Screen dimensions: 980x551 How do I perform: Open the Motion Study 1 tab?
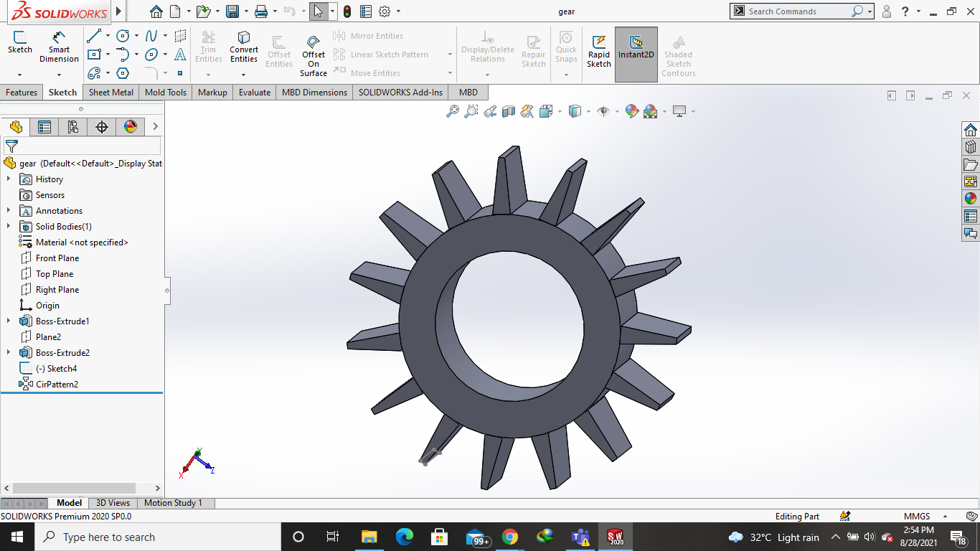[x=173, y=503]
